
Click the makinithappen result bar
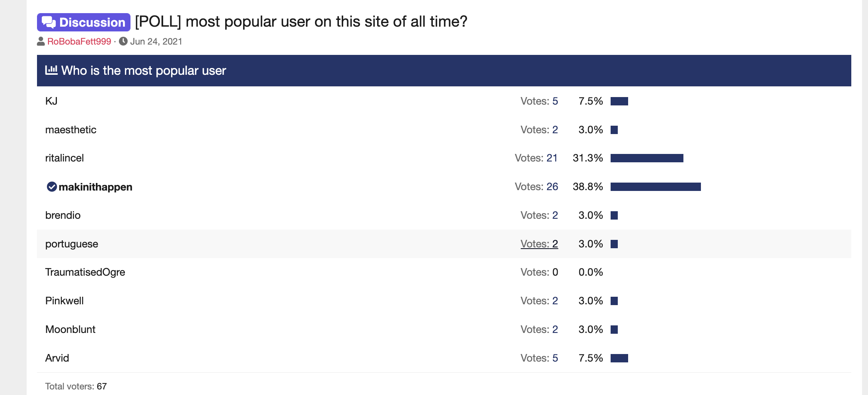coord(656,187)
